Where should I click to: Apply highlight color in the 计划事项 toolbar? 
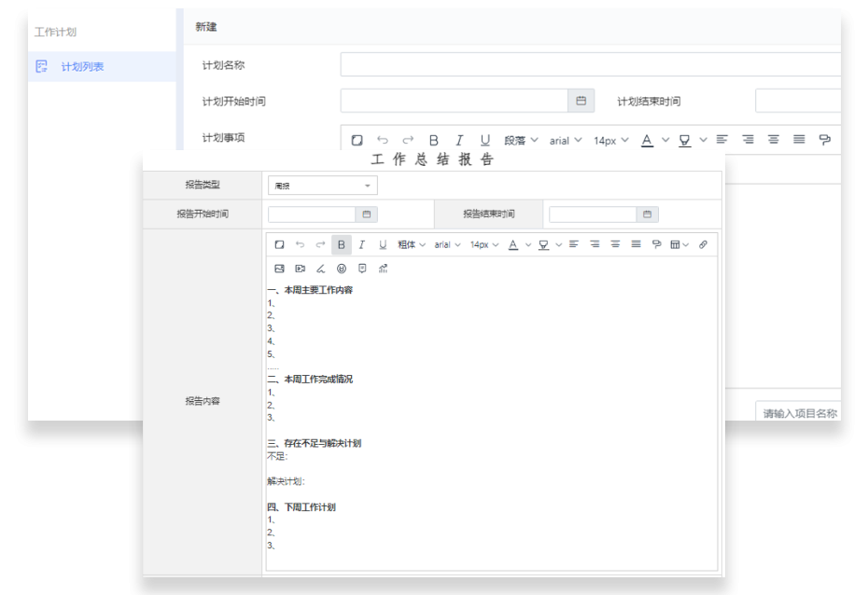click(x=685, y=141)
